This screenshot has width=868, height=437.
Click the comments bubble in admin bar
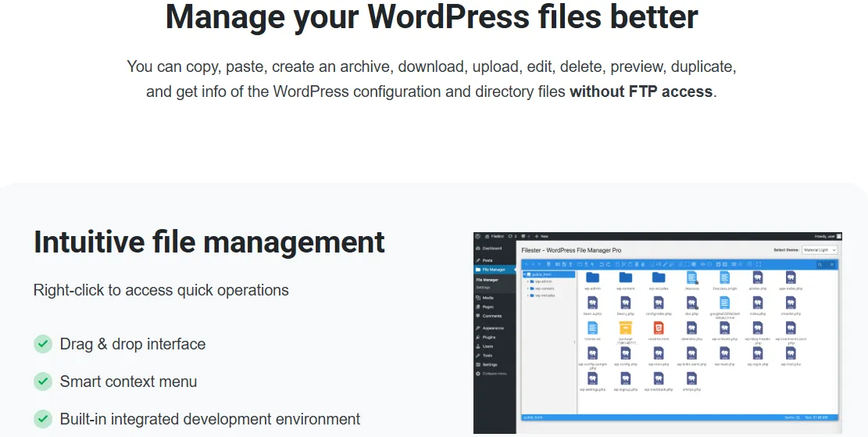523,237
